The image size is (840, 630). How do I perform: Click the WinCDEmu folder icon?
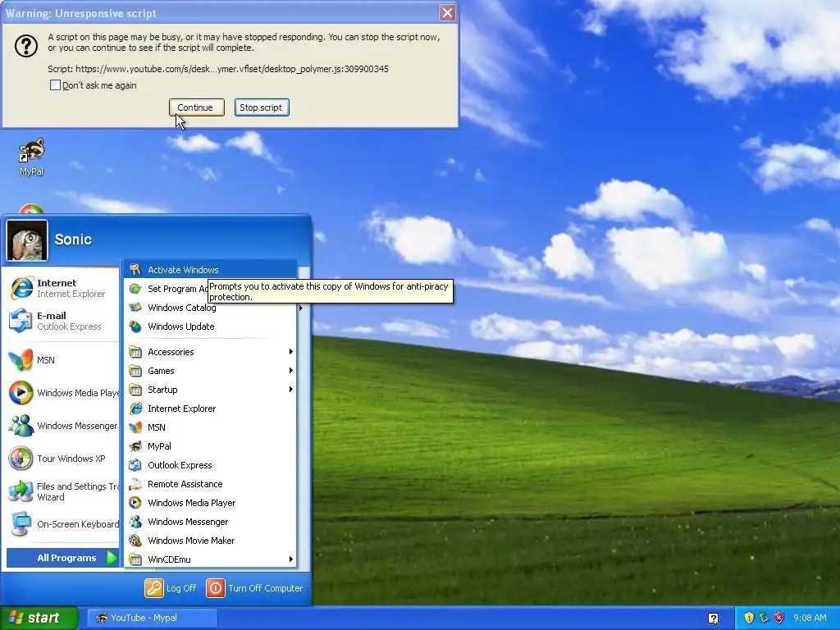click(x=135, y=559)
